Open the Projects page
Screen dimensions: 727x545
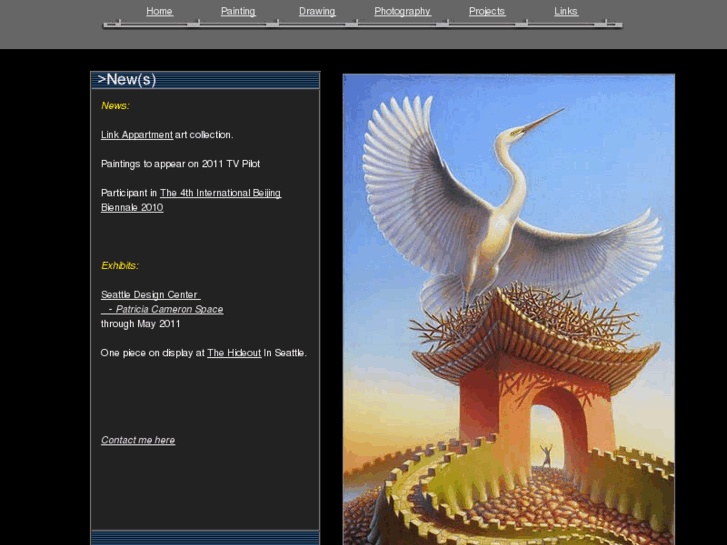click(x=487, y=11)
